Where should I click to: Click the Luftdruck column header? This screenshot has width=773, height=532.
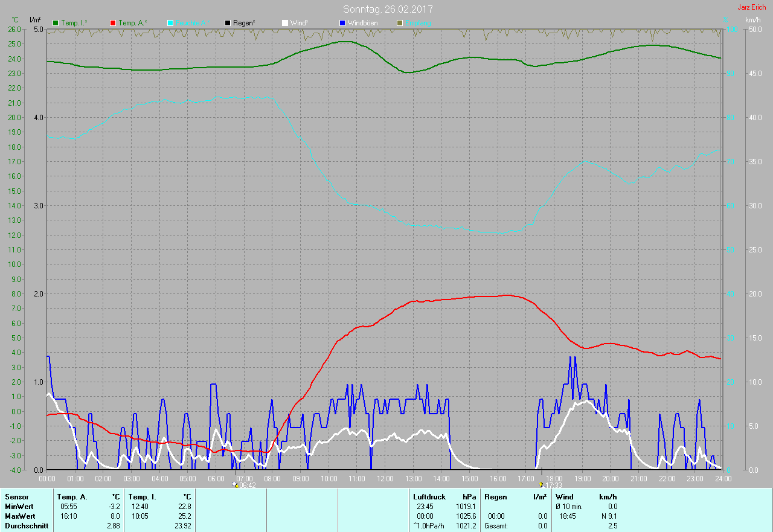(429, 496)
